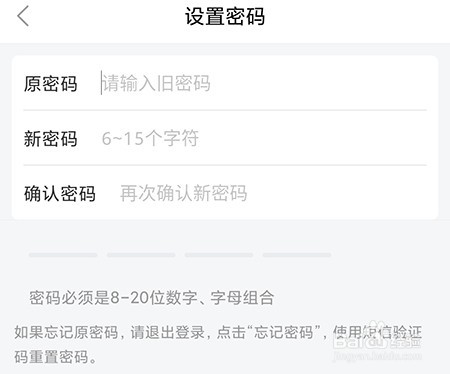Screen dimensions: 450x374
Task: Click the 新密码 field label
Action: [x=50, y=138]
